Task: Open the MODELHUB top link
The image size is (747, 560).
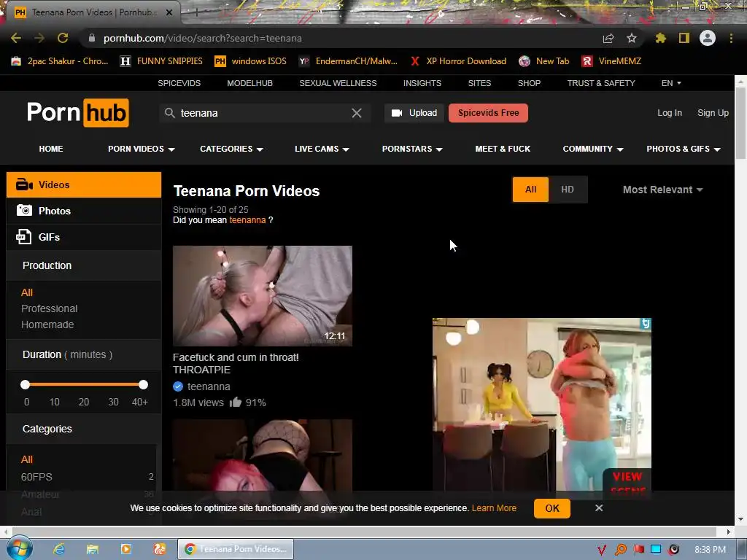Action: pos(249,83)
